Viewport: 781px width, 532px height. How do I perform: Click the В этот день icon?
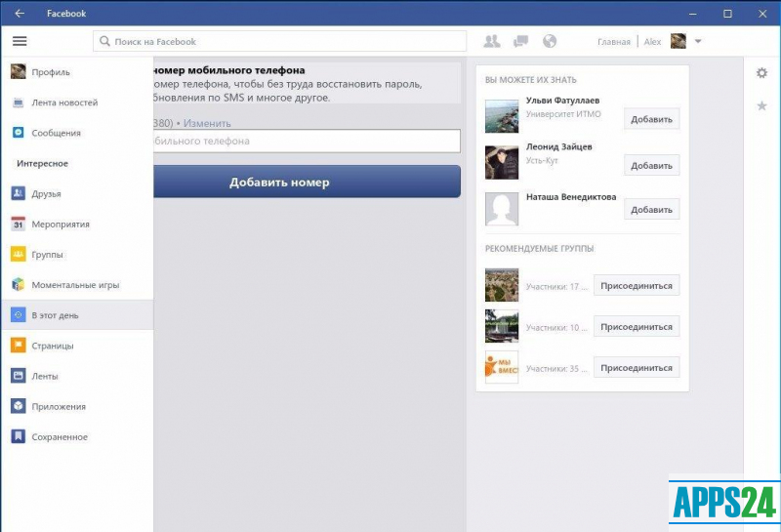19,315
